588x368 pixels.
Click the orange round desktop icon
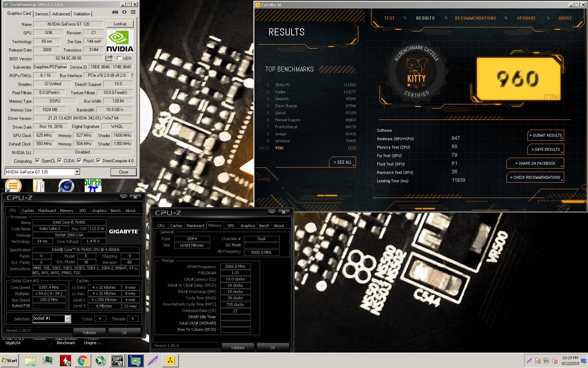point(13,186)
